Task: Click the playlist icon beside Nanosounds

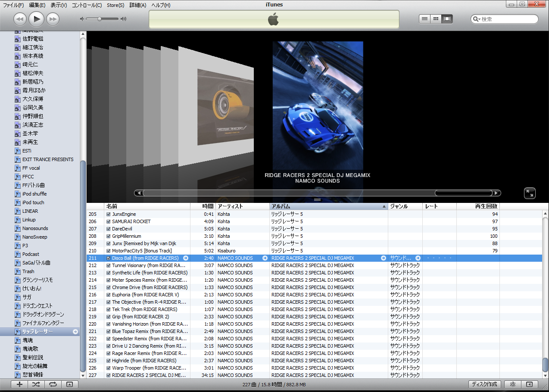Action: [18, 228]
